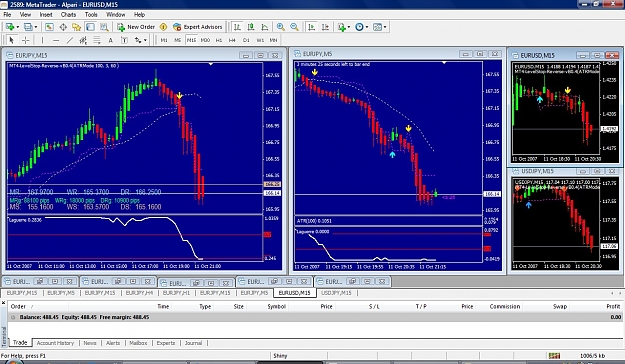This screenshot has height=364, width=625.
Task: Open the Charts menu
Action: click(68, 14)
